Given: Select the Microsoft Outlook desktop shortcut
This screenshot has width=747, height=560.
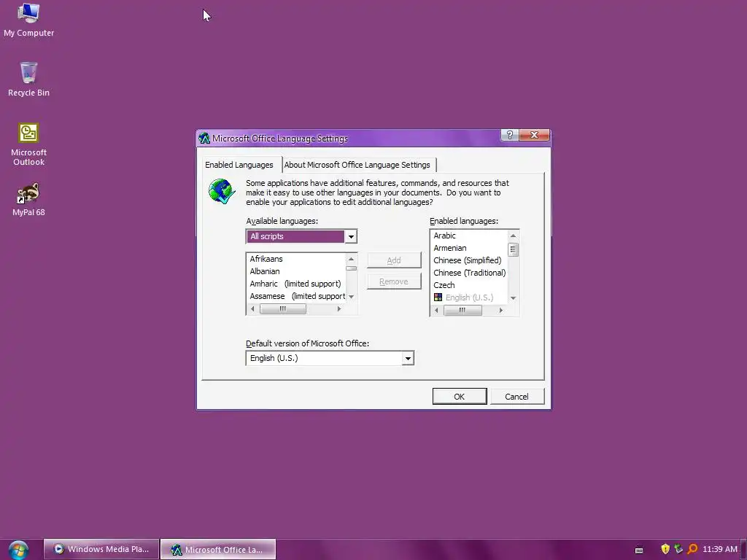Looking at the screenshot, I should 28,144.
